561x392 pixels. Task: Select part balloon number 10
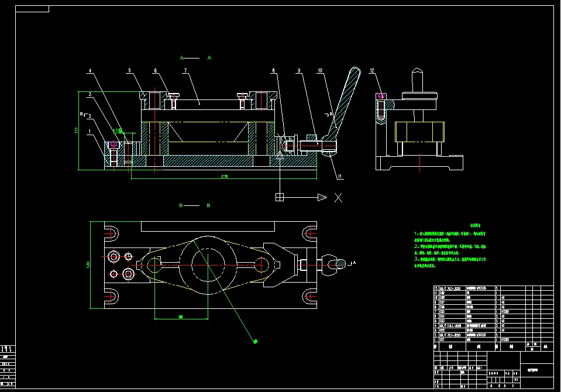[320, 71]
